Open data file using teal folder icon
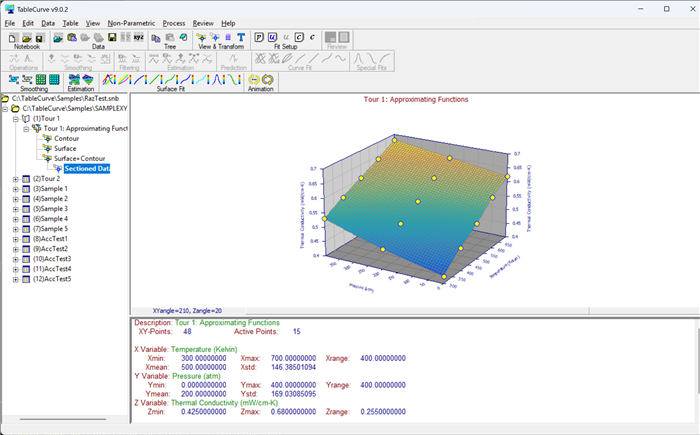The width and height of the screenshot is (700, 435). point(58,38)
